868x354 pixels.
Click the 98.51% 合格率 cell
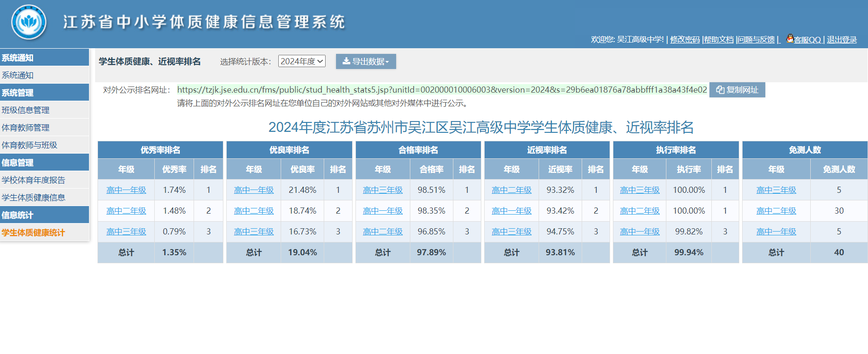(x=431, y=190)
